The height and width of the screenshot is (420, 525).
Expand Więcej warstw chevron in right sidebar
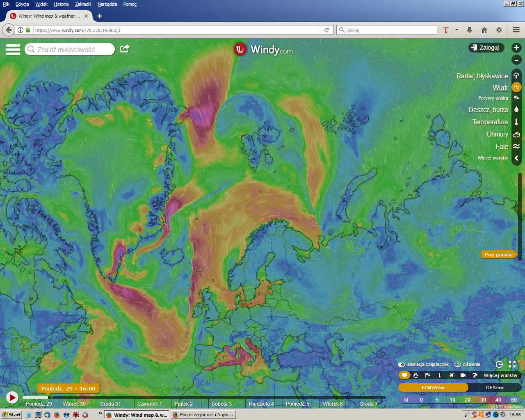click(x=516, y=158)
